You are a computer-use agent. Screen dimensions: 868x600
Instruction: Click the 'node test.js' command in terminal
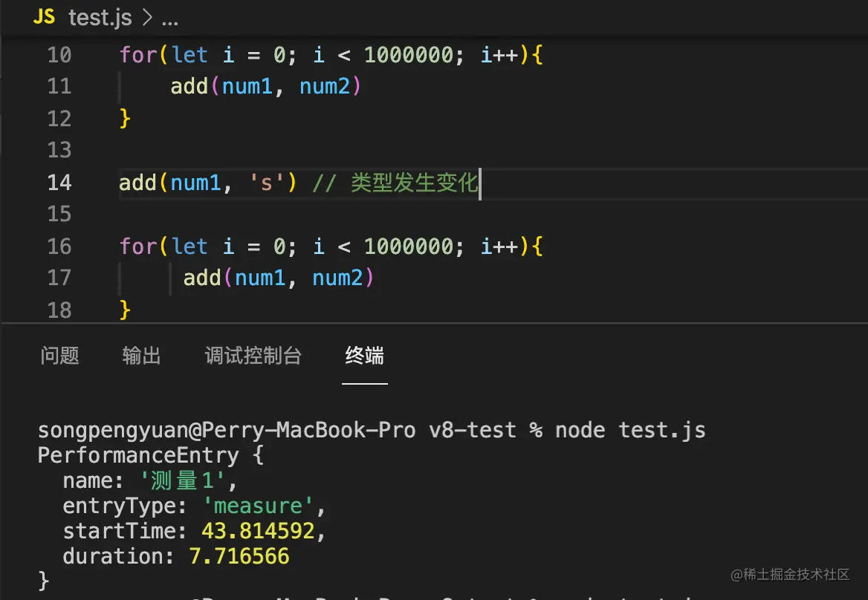pyautogui.click(x=630, y=430)
